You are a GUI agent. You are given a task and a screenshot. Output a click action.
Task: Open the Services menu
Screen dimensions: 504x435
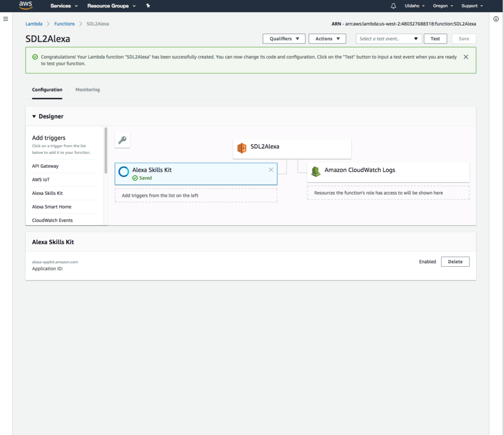[x=64, y=6]
